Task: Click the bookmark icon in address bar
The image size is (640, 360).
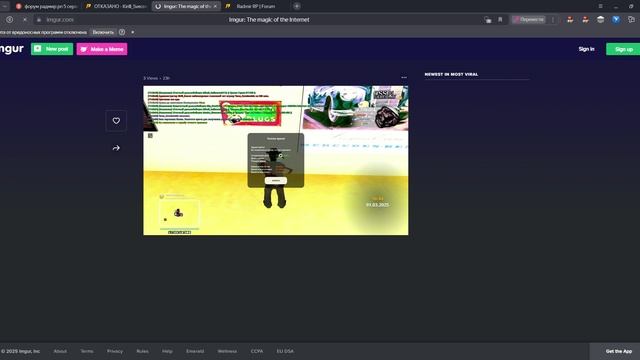Action: (x=500, y=20)
